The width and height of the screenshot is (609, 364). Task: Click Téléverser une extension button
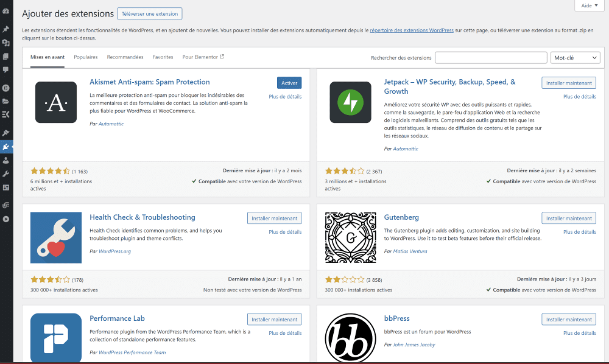(149, 13)
